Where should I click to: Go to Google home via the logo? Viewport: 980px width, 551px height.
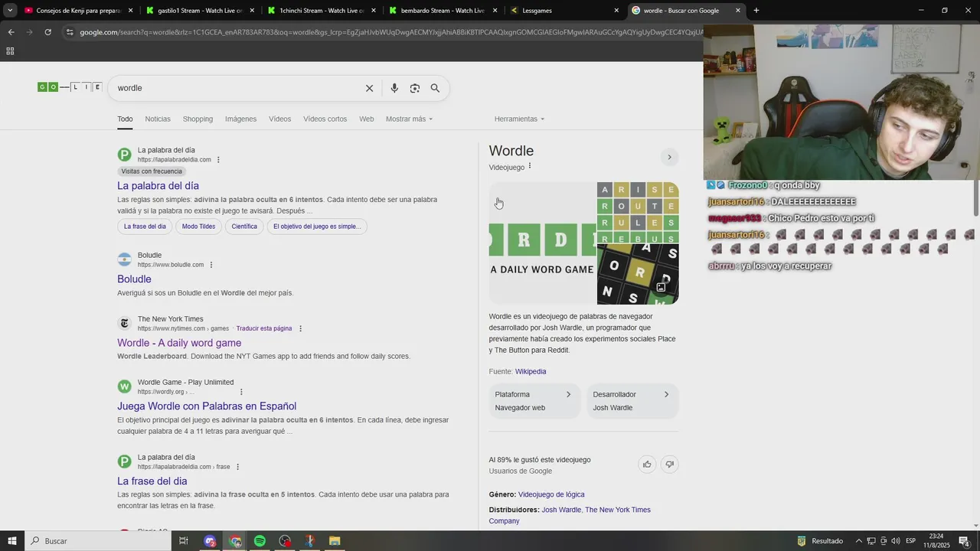pyautogui.click(x=70, y=87)
